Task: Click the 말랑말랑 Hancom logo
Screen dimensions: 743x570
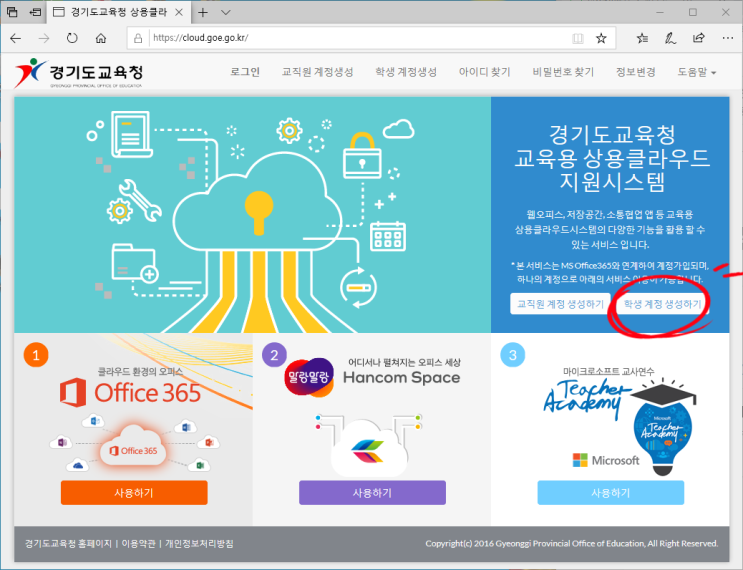Action: coord(308,377)
